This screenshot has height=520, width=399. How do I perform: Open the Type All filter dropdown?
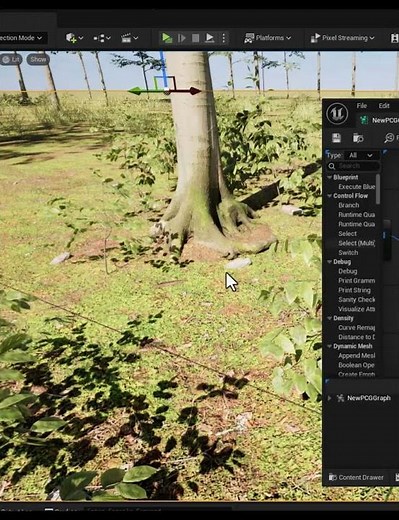pos(362,155)
